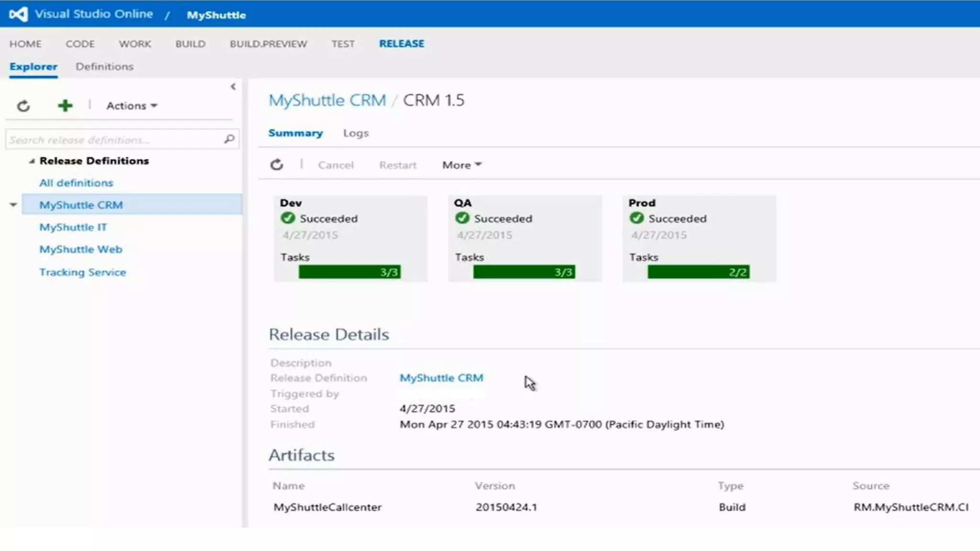The height and width of the screenshot is (551, 980).
Task: Open the Definitions tab
Action: tap(104, 66)
